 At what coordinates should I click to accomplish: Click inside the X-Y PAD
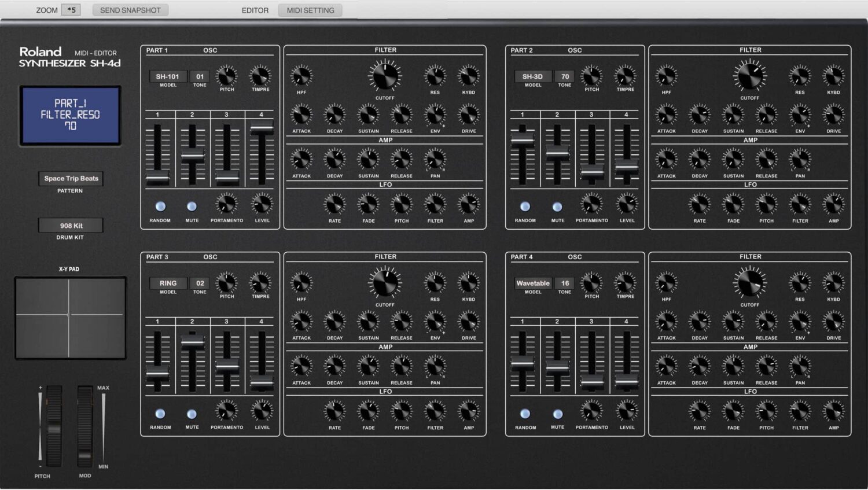click(x=70, y=318)
